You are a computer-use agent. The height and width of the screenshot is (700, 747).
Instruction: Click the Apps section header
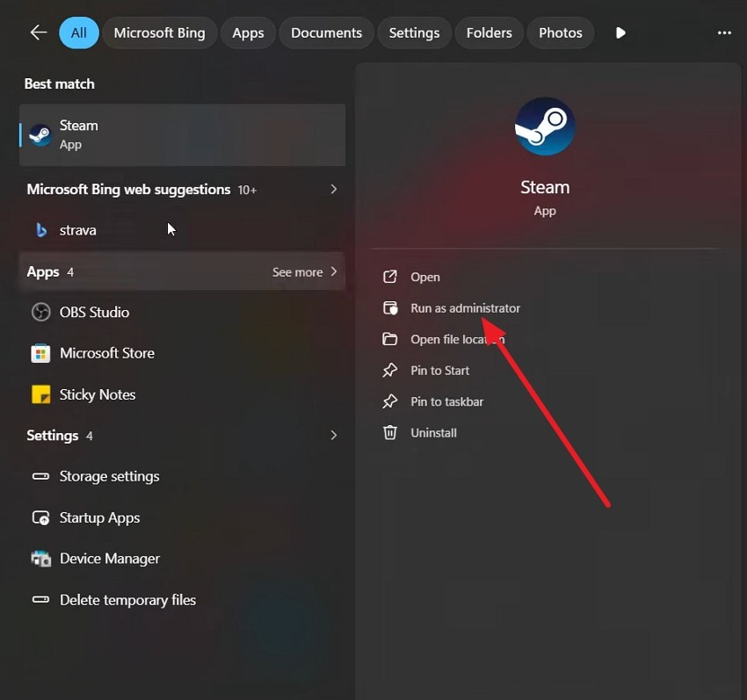click(43, 272)
